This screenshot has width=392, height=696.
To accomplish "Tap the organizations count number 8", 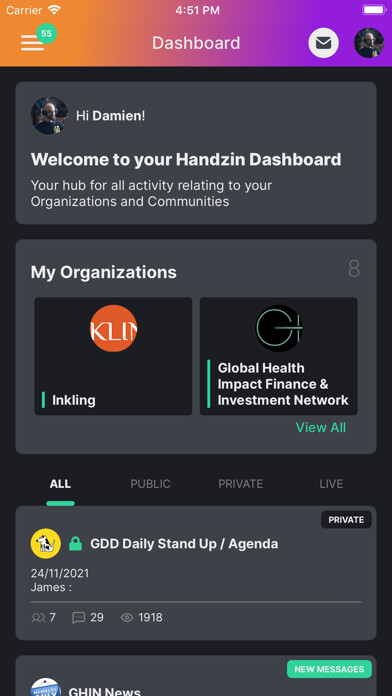I will (354, 269).
